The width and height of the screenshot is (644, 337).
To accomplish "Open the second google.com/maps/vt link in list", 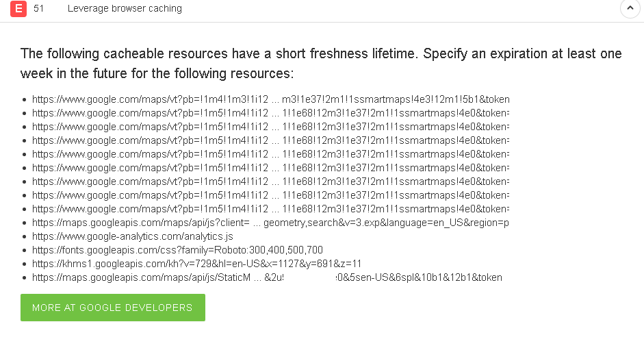I will (270, 113).
